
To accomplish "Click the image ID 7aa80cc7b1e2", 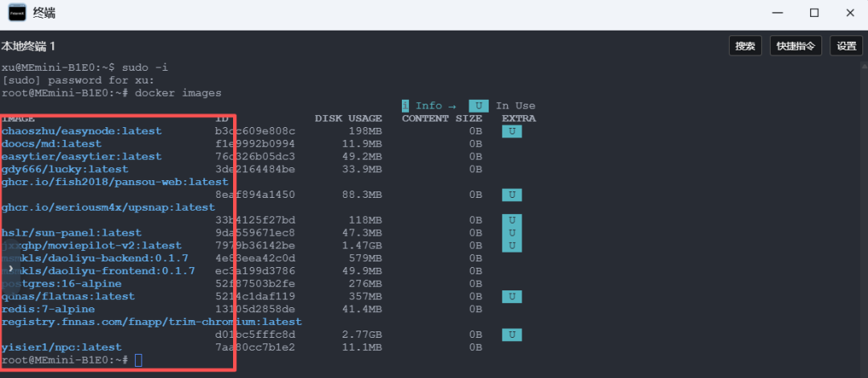I will coord(256,347).
